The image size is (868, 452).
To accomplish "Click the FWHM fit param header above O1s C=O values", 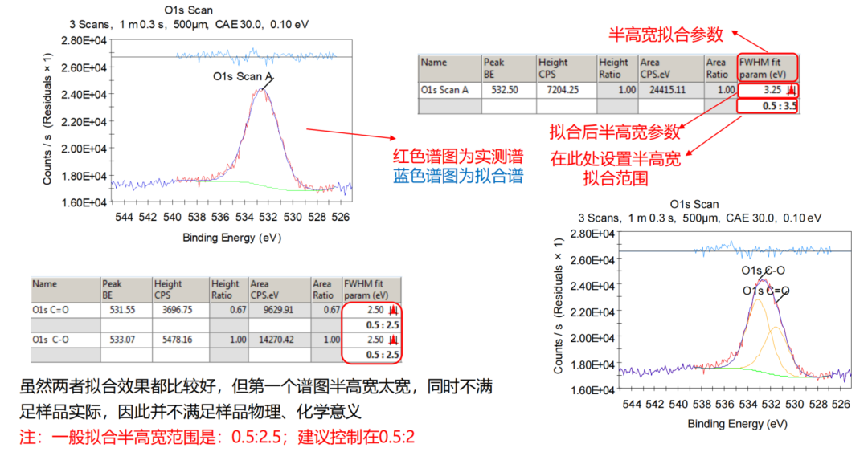I will click(371, 289).
